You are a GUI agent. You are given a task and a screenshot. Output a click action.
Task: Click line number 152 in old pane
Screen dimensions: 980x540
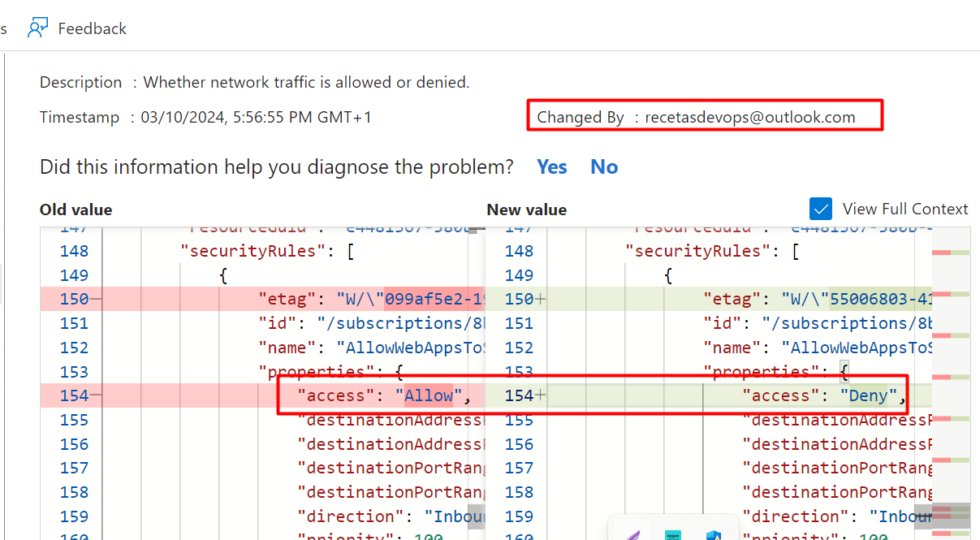(x=74, y=348)
